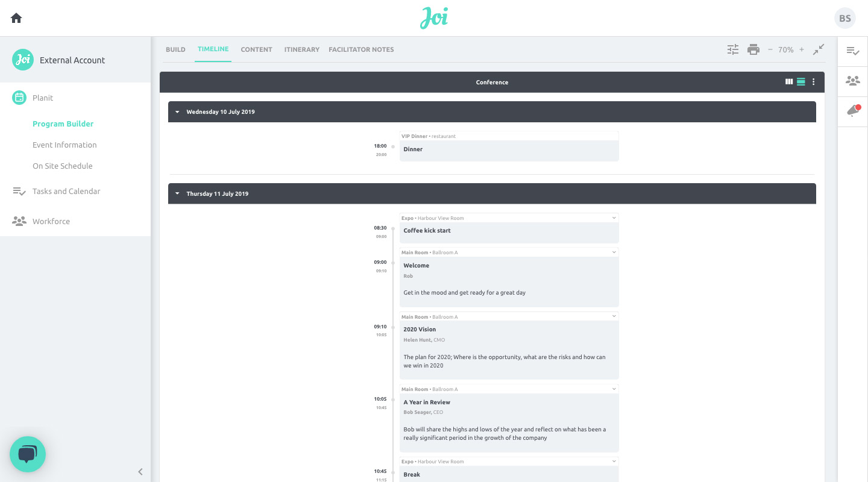Go to the home icon
Screen dimensions: 868x482
(16, 18)
